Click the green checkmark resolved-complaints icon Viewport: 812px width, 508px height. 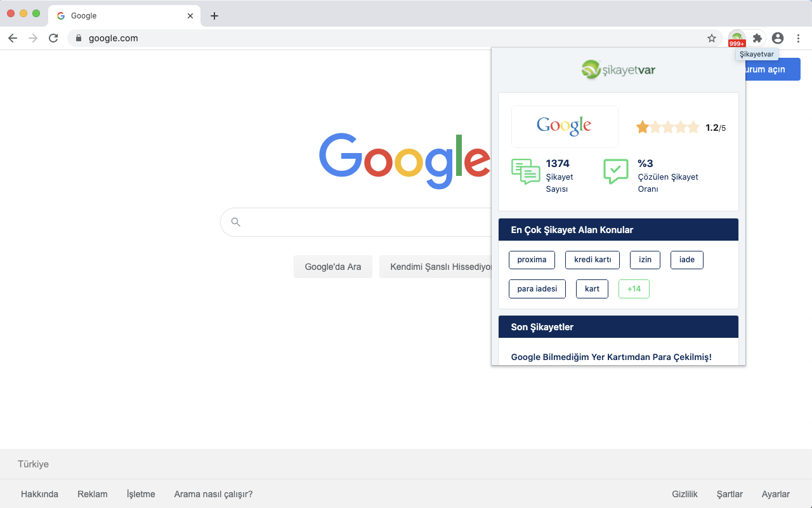click(x=616, y=172)
